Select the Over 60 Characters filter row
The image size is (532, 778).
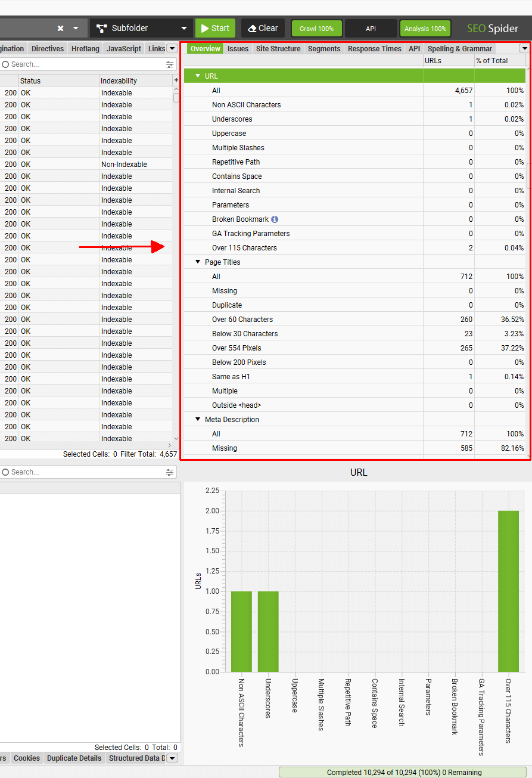[x=355, y=320]
